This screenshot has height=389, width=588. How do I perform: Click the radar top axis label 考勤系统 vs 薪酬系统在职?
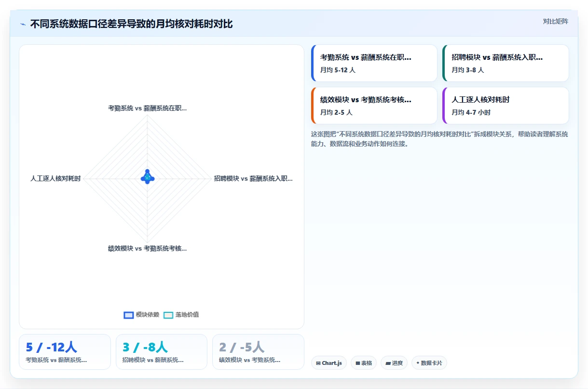coord(147,108)
